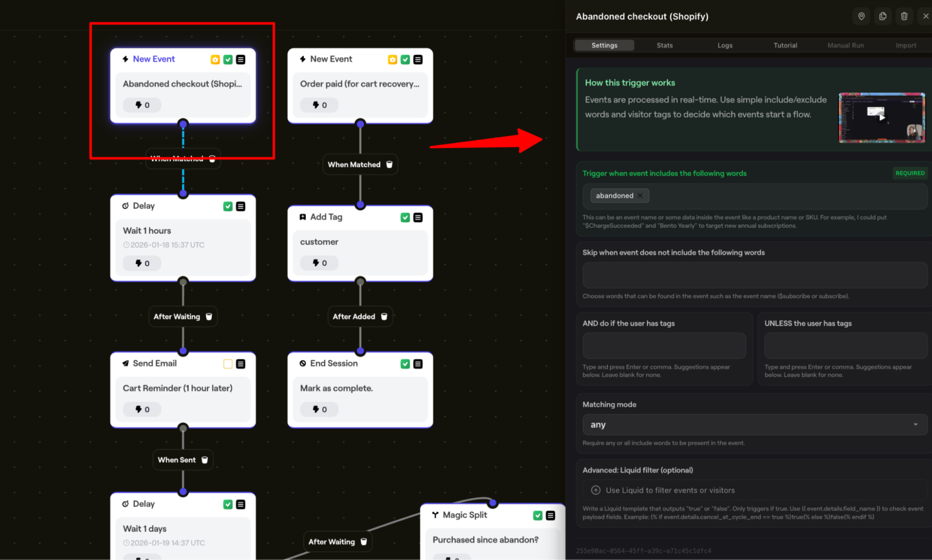
Task: Toggle the green checkbox on End Session node
Action: 405,364
